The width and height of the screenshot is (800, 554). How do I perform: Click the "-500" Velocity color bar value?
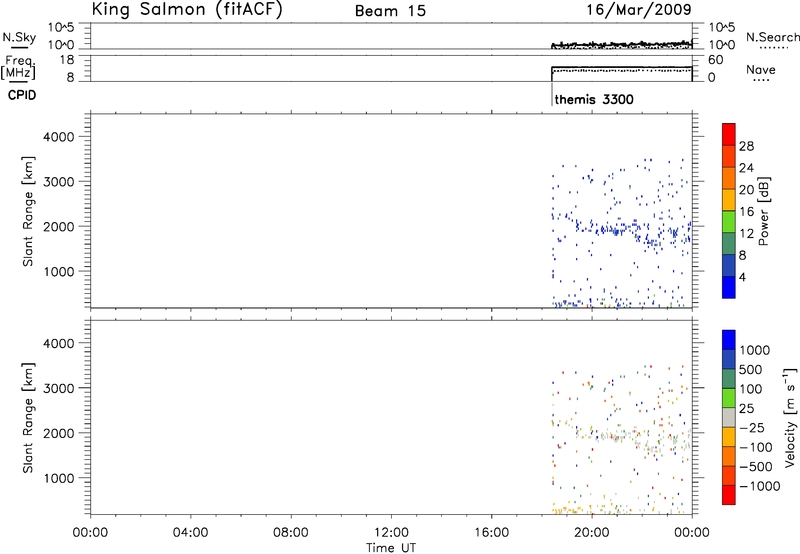click(x=756, y=467)
